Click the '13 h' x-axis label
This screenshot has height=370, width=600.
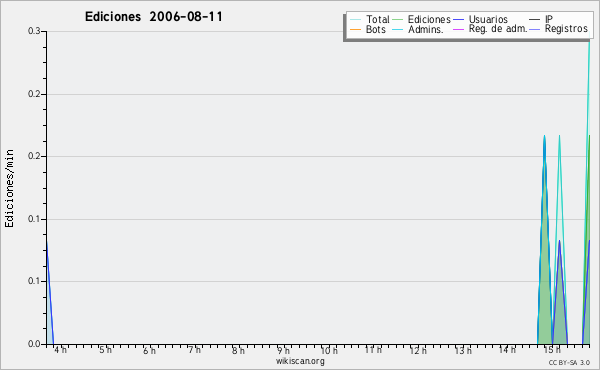point(463,350)
